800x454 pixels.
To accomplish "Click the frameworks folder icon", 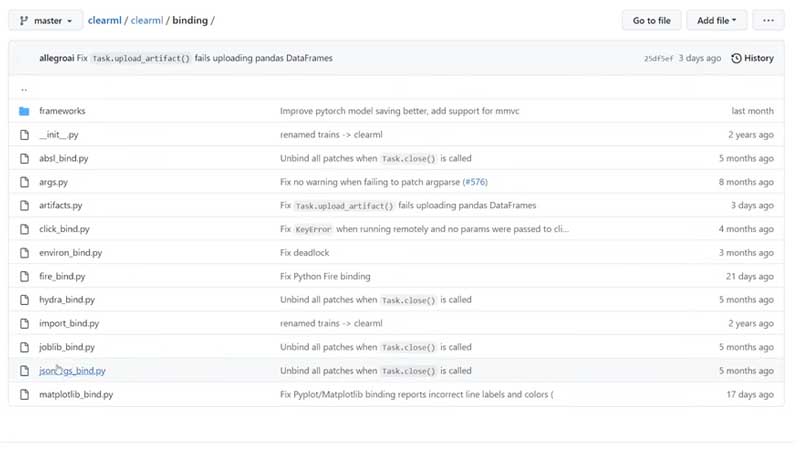I will (x=24, y=111).
